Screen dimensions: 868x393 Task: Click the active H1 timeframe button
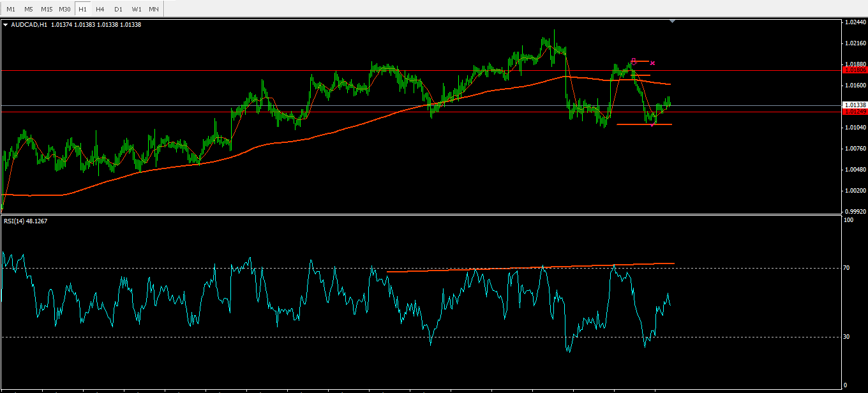point(82,9)
